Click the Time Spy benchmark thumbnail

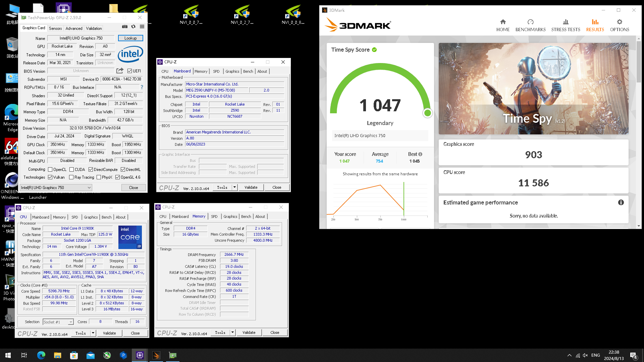pos(533,89)
